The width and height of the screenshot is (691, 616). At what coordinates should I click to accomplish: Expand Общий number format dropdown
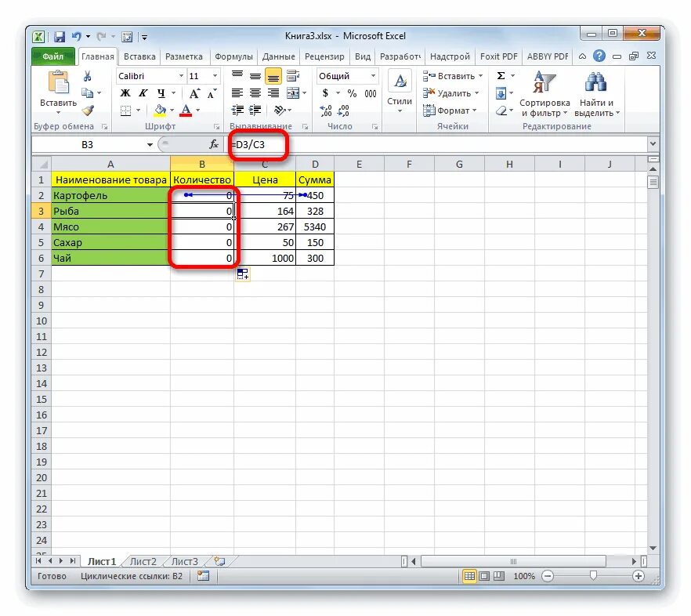373,76
